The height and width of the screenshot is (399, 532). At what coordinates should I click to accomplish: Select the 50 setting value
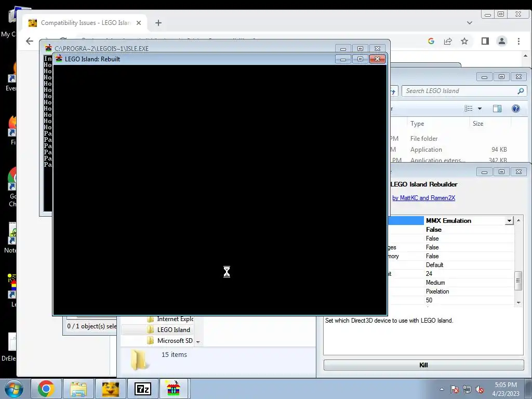429,300
